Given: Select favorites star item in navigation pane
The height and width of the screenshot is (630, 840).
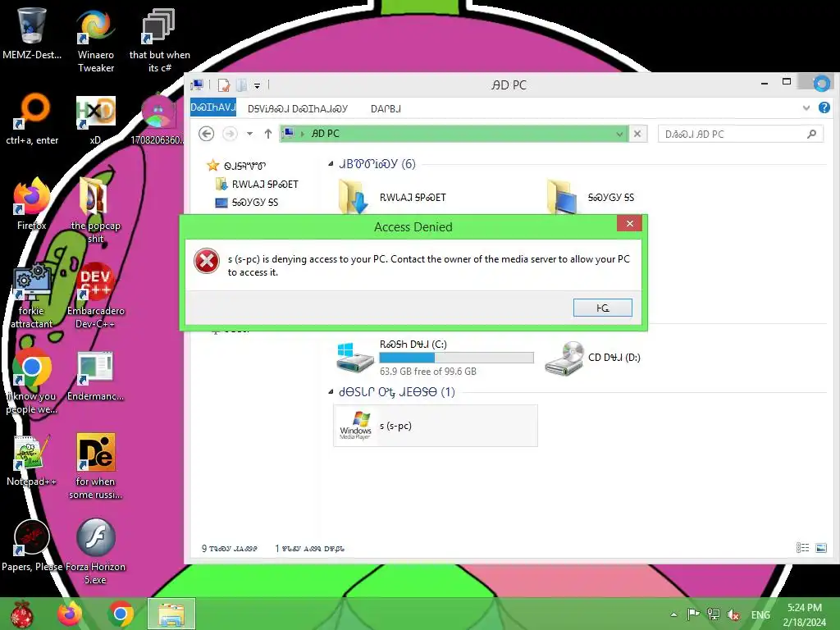Looking at the screenshot, I should (236, 165).
